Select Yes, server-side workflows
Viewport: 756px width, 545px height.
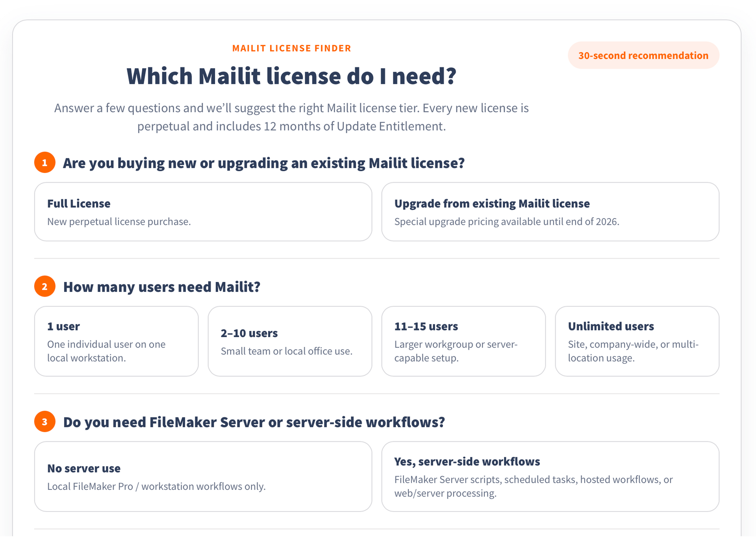pos(550,476)
